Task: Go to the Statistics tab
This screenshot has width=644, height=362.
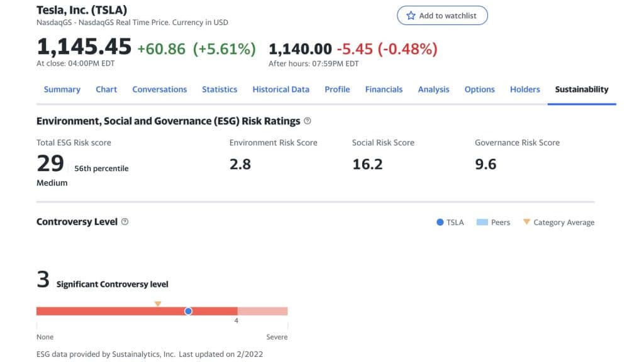Action: (219, 89)
